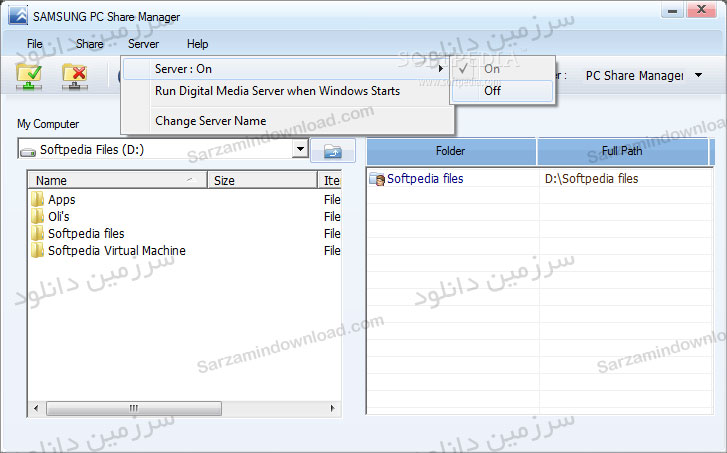Viewport: 727px width, 453px height.
Task: Click the Full Path column header
Action: 622,151
